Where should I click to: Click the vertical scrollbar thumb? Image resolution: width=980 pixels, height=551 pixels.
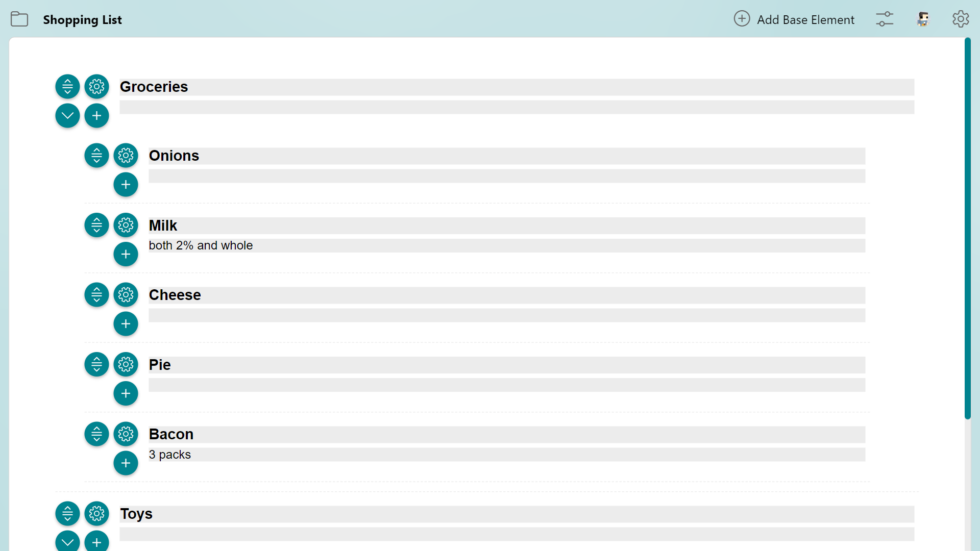[x=967, y=229]
